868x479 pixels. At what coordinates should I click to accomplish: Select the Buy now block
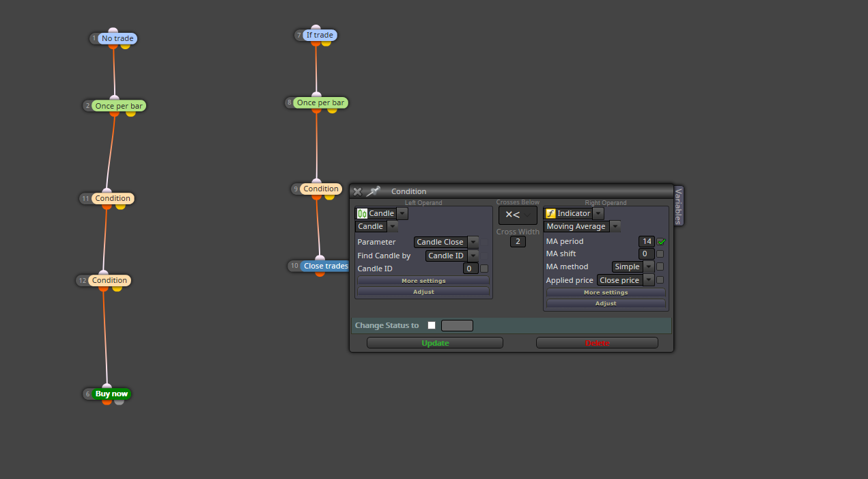click(111, 394)
